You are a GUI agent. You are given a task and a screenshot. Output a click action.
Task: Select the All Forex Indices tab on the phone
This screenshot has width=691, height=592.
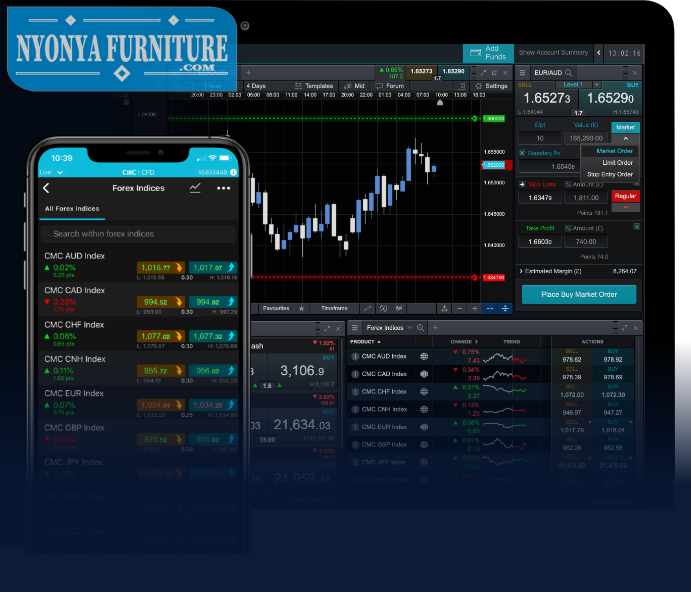pyautogui.click(x=72, y=209)
